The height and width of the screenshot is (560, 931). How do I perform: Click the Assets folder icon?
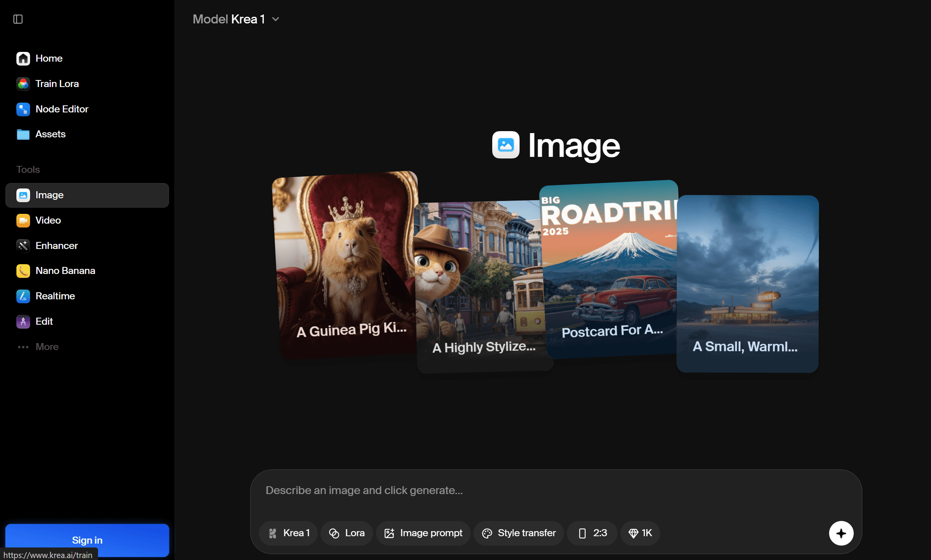(23, 135)
